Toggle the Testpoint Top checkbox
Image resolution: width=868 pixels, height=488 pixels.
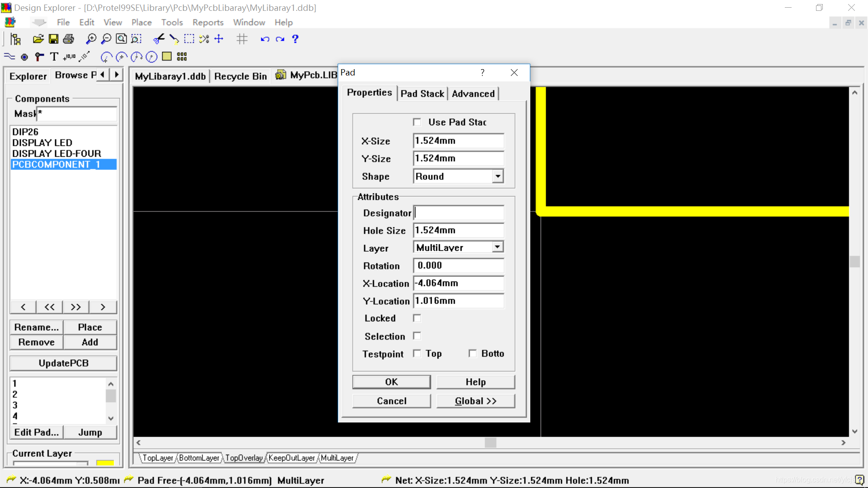tap(417, 353)
